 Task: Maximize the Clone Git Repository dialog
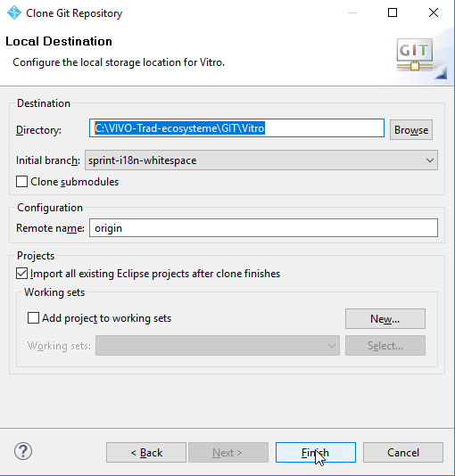(393, 12)
